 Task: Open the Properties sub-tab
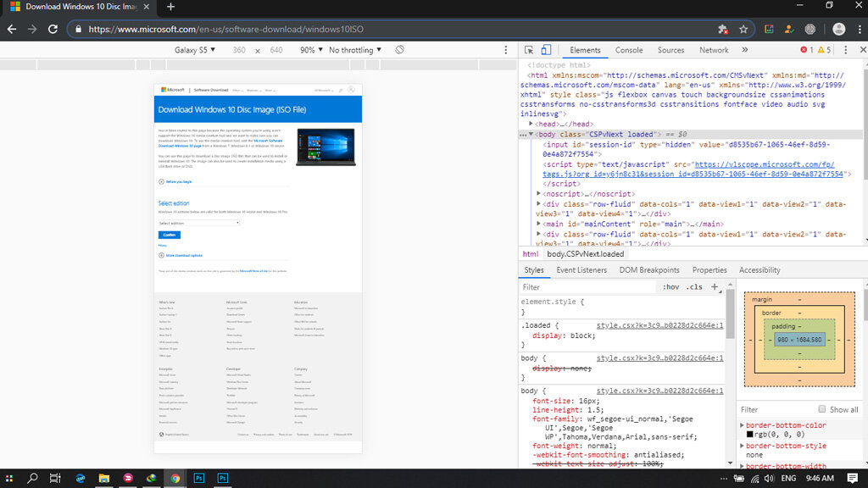709,270
